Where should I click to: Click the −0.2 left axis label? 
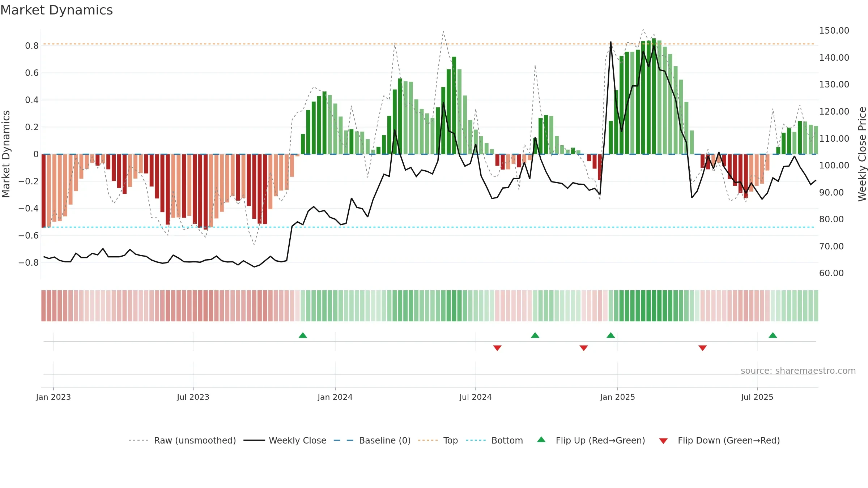click(29, 181)
